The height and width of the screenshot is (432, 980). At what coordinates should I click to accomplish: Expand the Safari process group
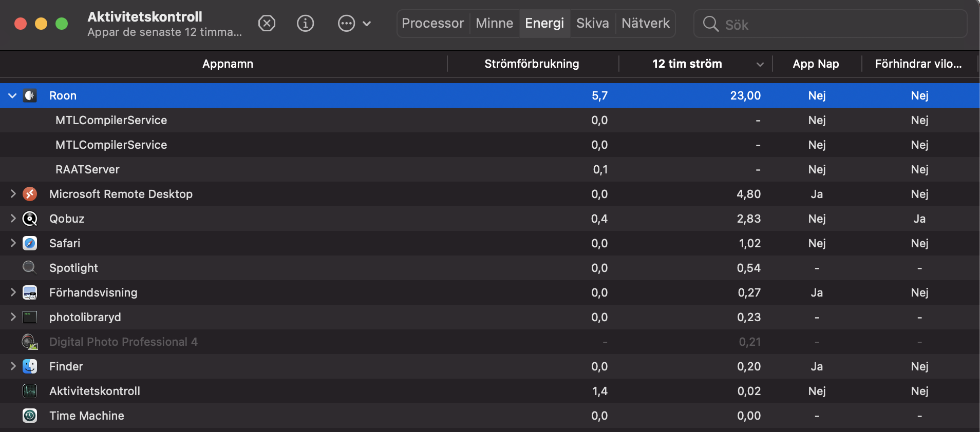(13, 243)
